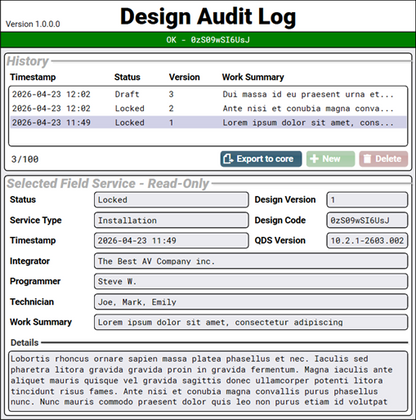Image resolution: width=416 pixels, height=420 pixels.
Task: Click the Integrator field
Action: 251,261
